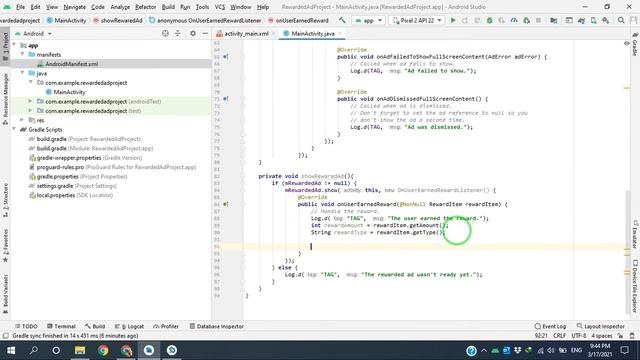This screenshot has width=640, height=360.
Task: Open the app run configuration dropdown
Action: [369, 20]
